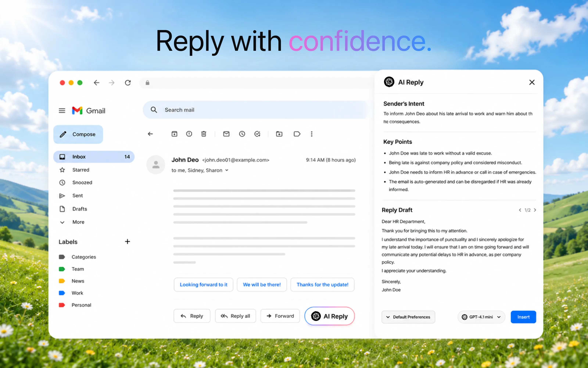588x368 pixels.
Task: Show the next reply draft
Action: (x=535, y=210)
